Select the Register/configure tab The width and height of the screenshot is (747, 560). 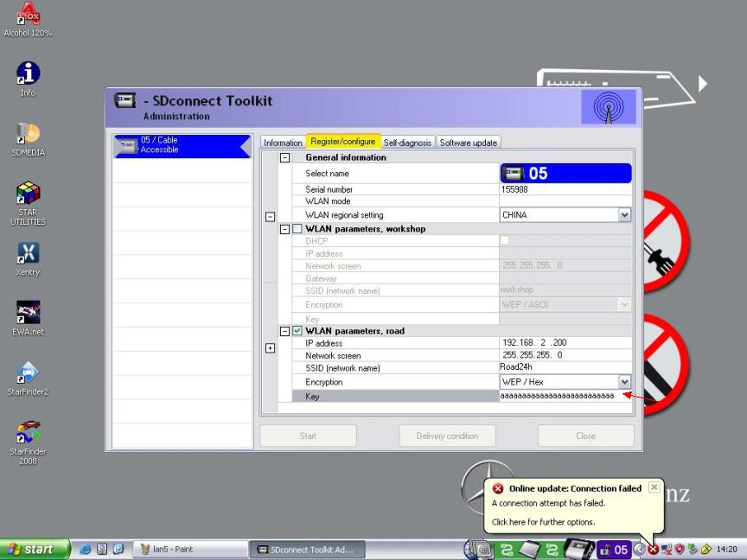point(343,141)
